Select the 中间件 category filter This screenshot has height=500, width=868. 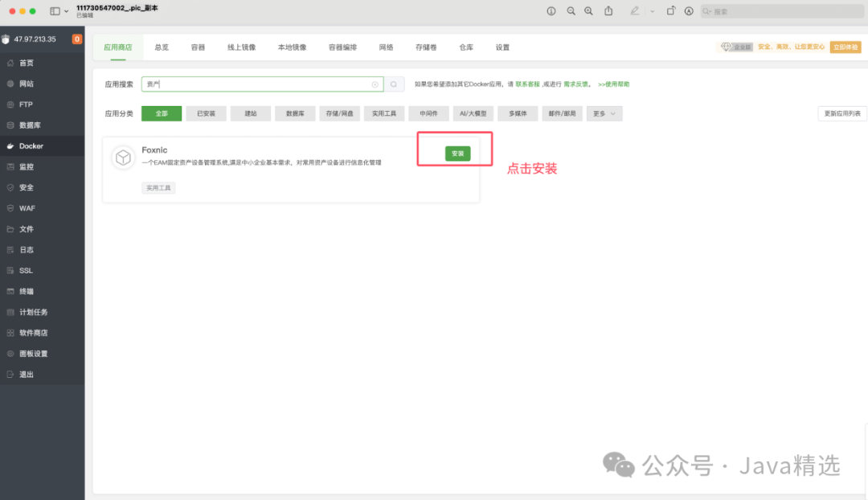pos(428,113)
